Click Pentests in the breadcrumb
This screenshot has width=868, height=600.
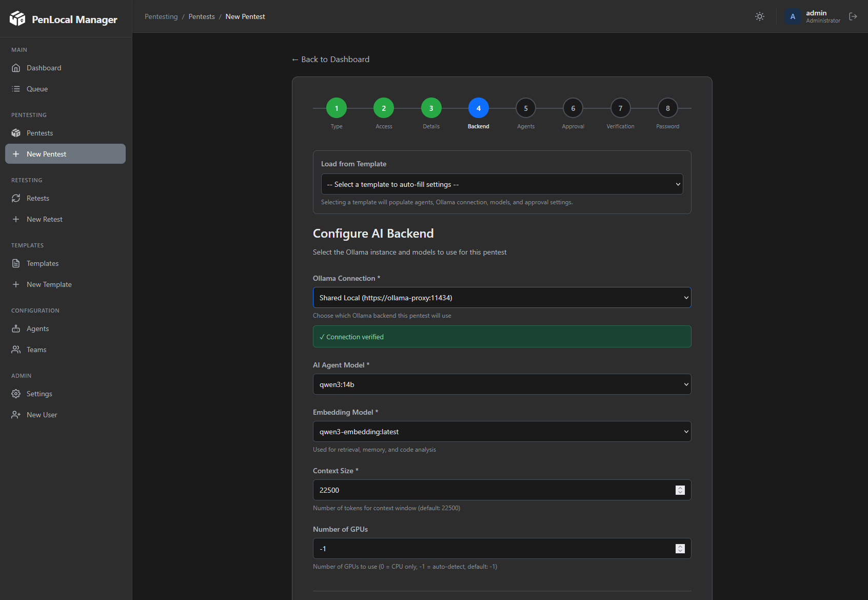point(202,16)
